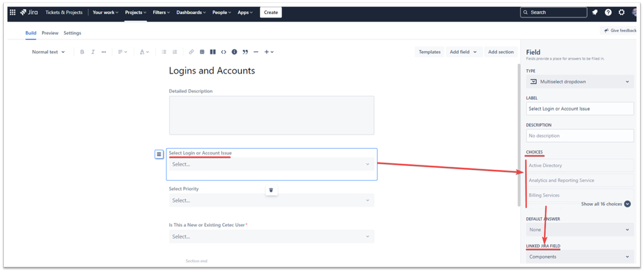Insert a code snippet
Screen dimensions: 644x272
point(223,52)
